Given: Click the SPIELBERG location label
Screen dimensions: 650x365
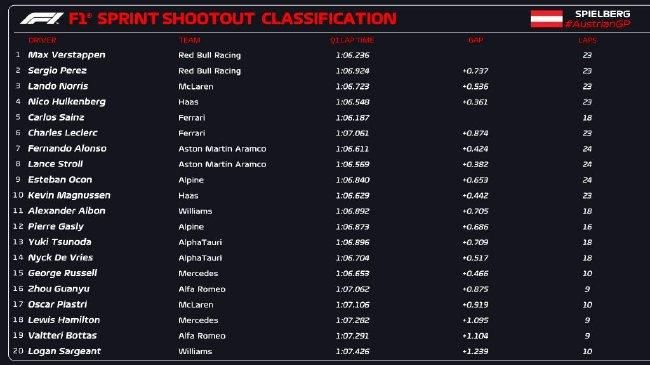Looking at the screenshot, I should [x=602, y=14].
